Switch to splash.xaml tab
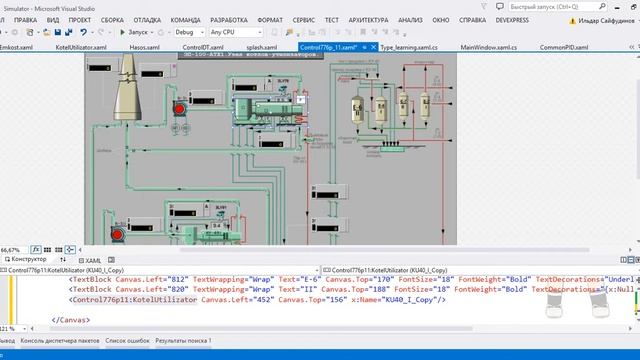This screenshot has height=360, width=640. (262, 47)
